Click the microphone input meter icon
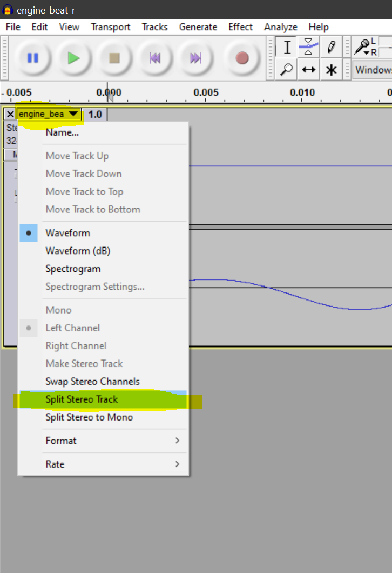The width and height of the screenshot is (392, 573). pos(362,47)
